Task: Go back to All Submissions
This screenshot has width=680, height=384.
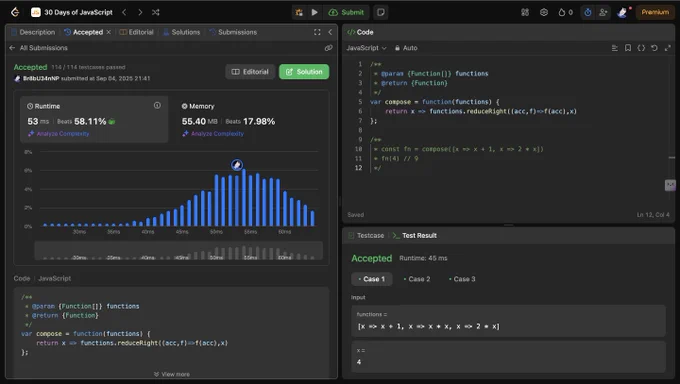Action: (38, 48)
